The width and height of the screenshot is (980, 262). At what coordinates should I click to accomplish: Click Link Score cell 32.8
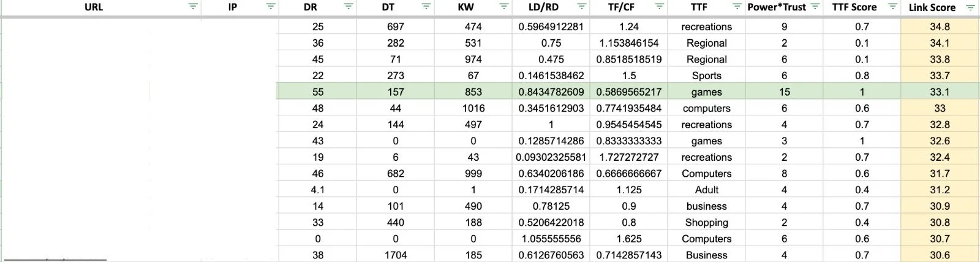pos(940,125)
